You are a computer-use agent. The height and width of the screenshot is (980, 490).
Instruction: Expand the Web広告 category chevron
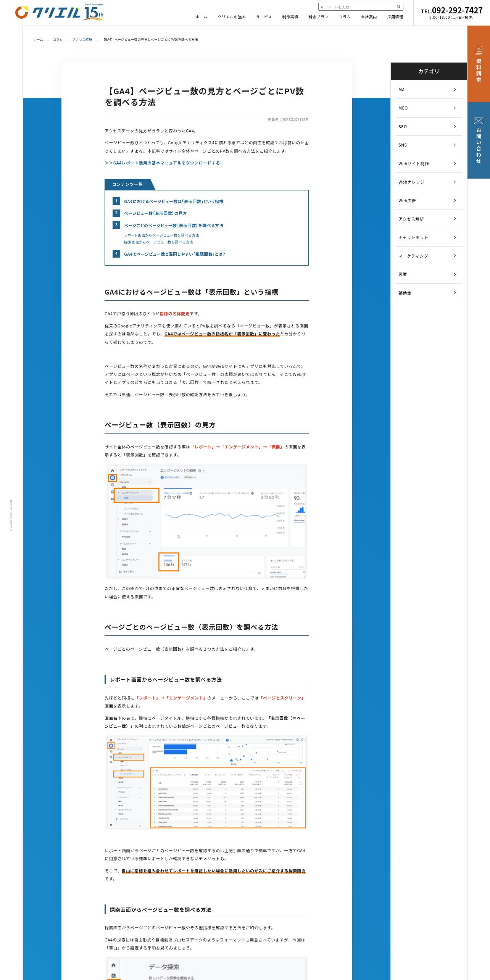(x=455, y=200)
